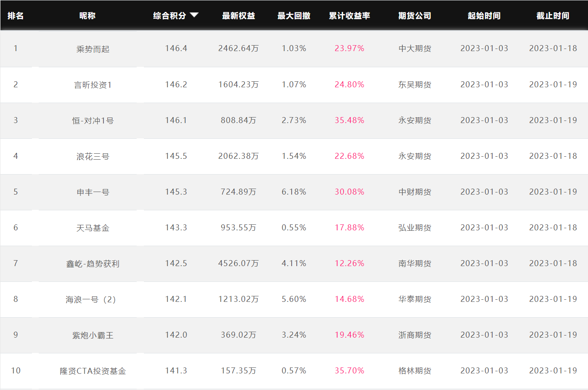Select return rate 30.08%
588x390 pixels.
coord(350,192)
